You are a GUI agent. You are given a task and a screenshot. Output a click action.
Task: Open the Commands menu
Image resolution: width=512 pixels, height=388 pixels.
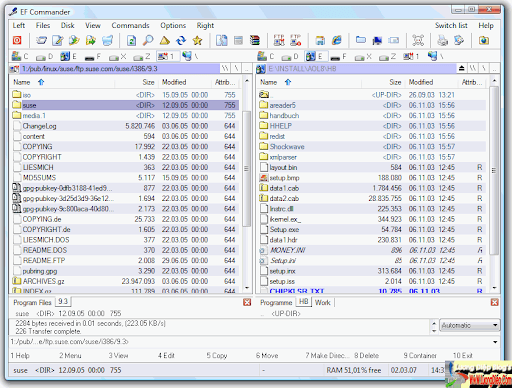pyautogui.click(x=130, y=26)
